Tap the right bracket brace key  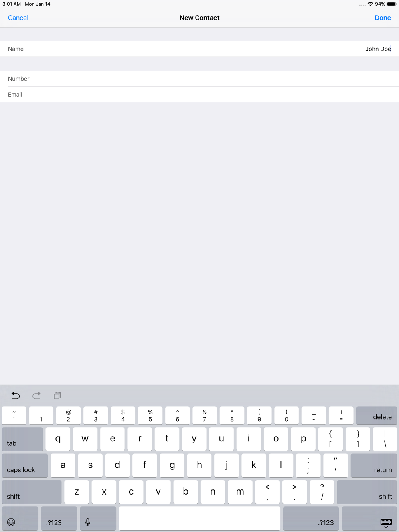(x=358, y=439)
